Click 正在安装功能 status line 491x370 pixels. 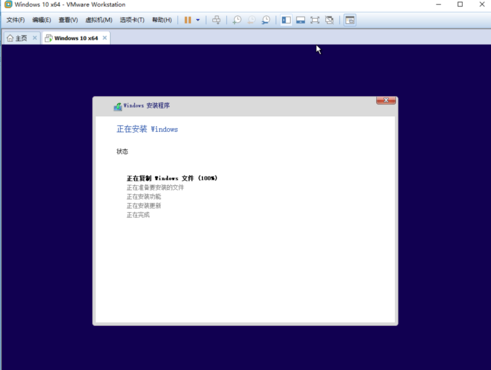144,197
